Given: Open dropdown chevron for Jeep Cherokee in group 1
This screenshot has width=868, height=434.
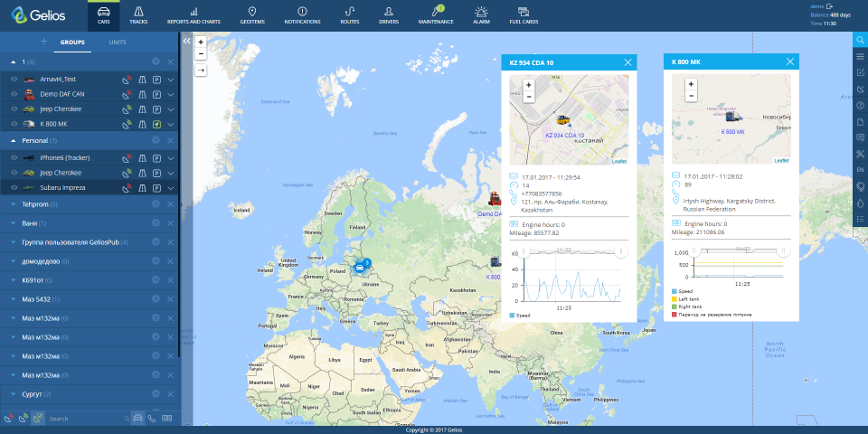Looking at the screenshot, I should 171,109.
